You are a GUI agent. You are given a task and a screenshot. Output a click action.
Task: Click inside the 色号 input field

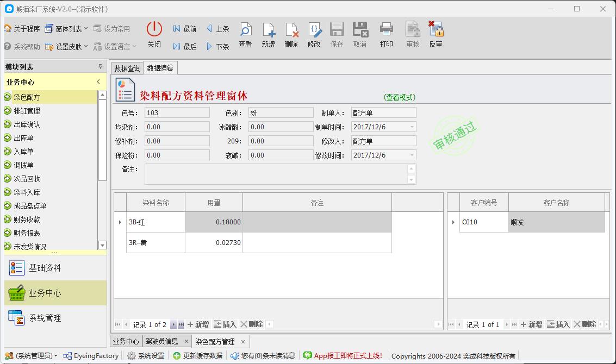click(177, 112)
